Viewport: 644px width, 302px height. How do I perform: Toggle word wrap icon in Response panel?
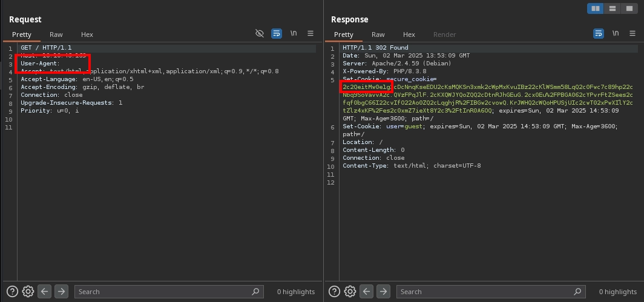599,34
